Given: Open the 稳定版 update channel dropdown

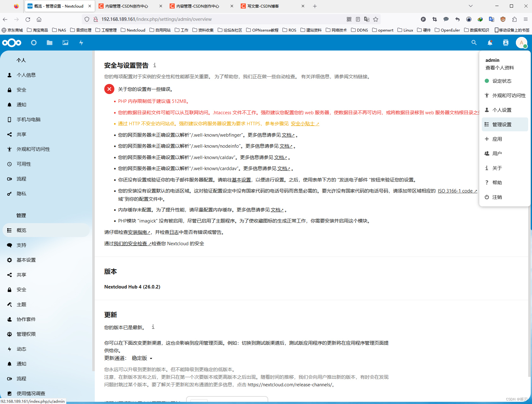Looking at the screenshot, I should (x=141, y=358).
